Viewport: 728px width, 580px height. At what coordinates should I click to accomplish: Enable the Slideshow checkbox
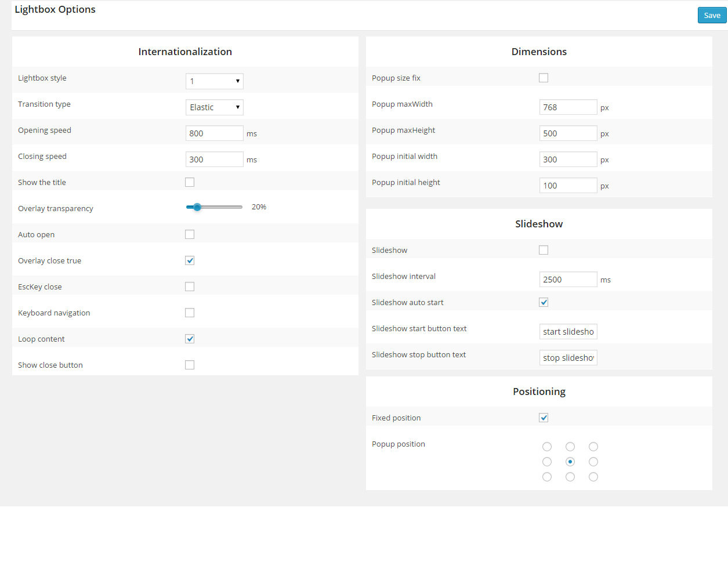coord(544,250)
